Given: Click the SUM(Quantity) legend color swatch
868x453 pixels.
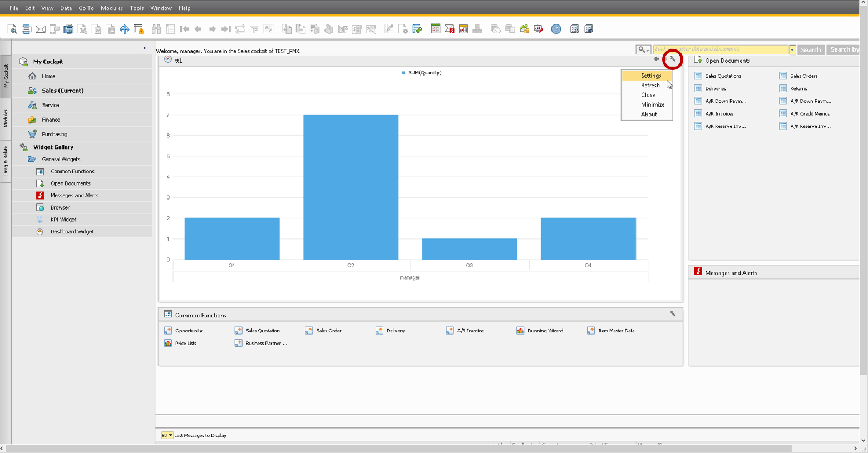Looking at the screenshot, I should pyautogui.click(x=403, y=73).
